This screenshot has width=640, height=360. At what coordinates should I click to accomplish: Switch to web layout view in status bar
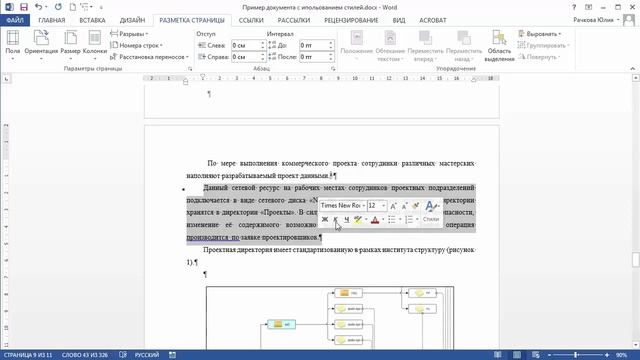[536, 355]
